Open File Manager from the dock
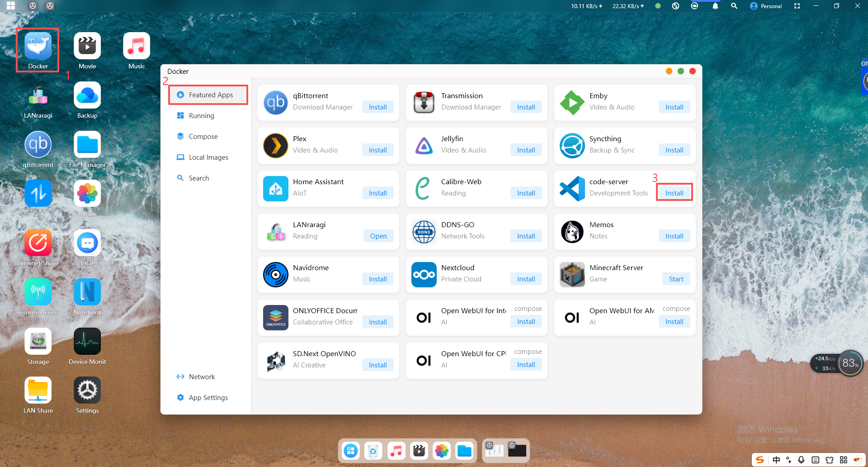This screenshot has height=467, width=868. (x=464, y=451)
